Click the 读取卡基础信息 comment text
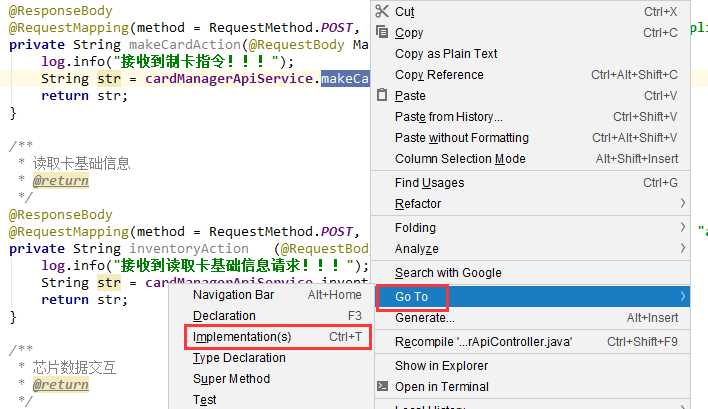This screenshot has height=409, width=708. (81, 163)
